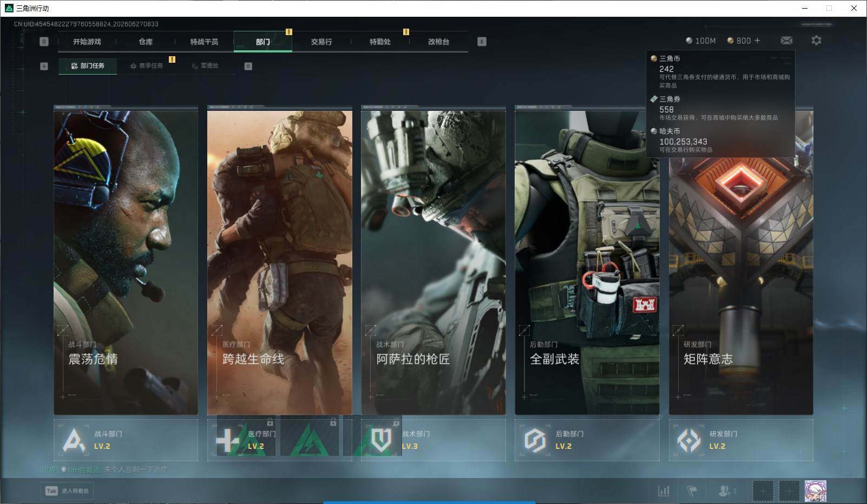867x504 pixels.
Task: Click the plus icon beside 800 currency
Action: coord(757,41)
